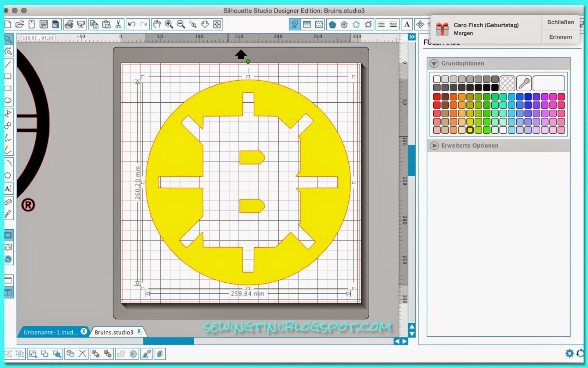588x368 pixels.
Task: Save to the SD card
Action: point(55,24)
